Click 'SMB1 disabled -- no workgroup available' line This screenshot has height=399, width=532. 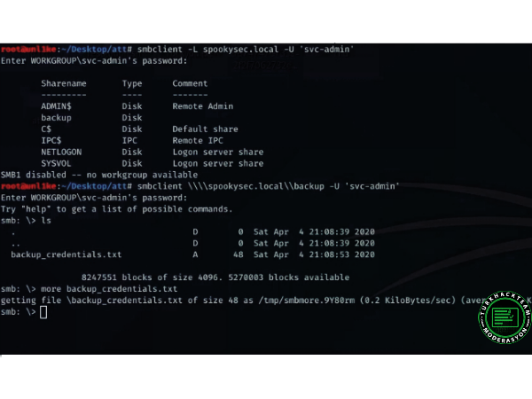[99, 175]
